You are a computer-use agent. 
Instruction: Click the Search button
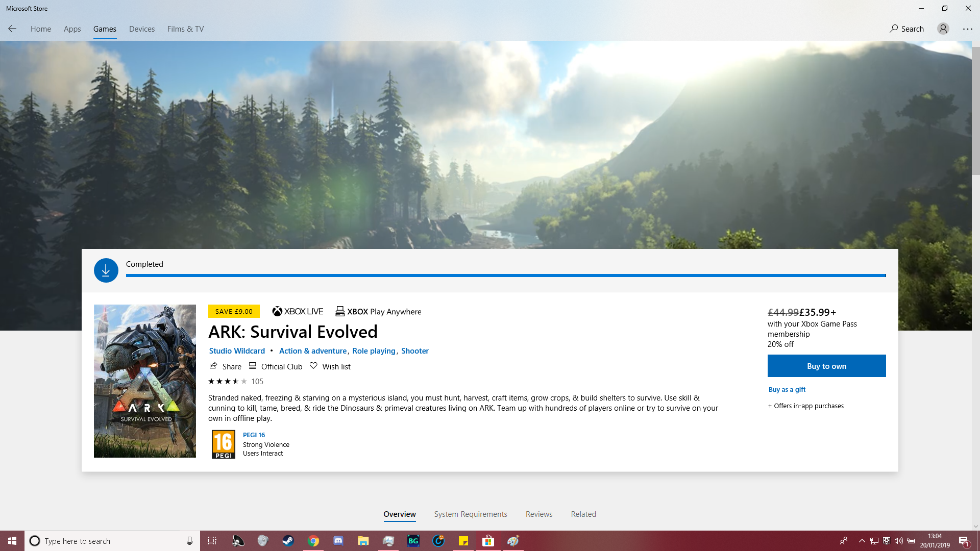(x=906, y=29)
